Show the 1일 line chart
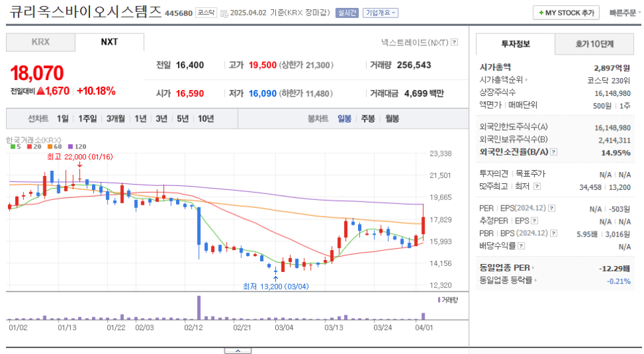This screenshot has height=354, width=644. [63, 119]
